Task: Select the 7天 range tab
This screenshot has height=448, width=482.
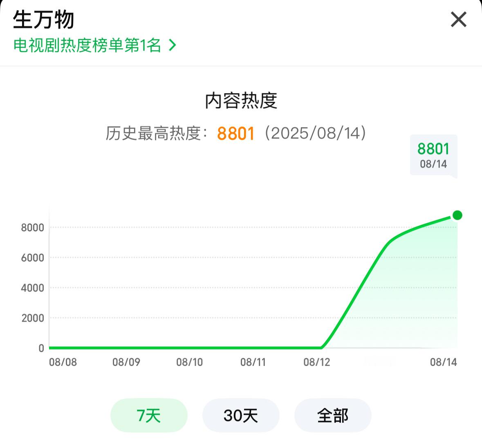Action: [x=149, y=415]
